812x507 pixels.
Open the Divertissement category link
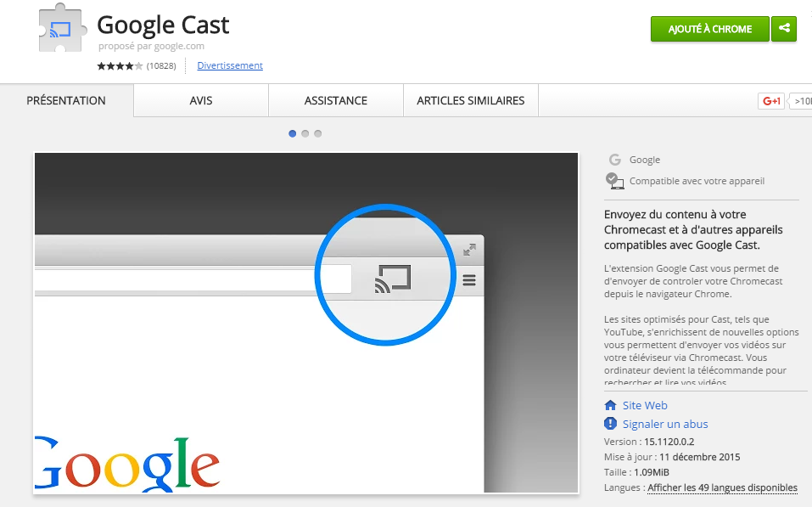point(229,65)
